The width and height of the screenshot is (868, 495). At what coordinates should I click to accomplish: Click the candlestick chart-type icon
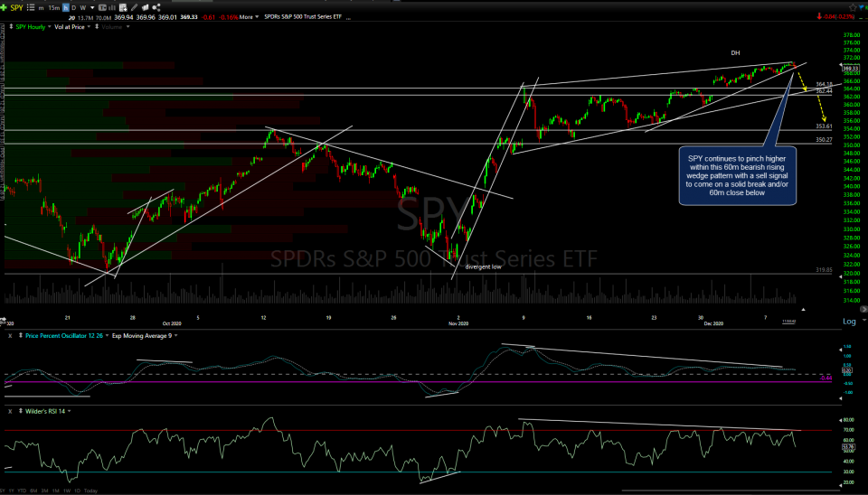[x=102, y=8]
